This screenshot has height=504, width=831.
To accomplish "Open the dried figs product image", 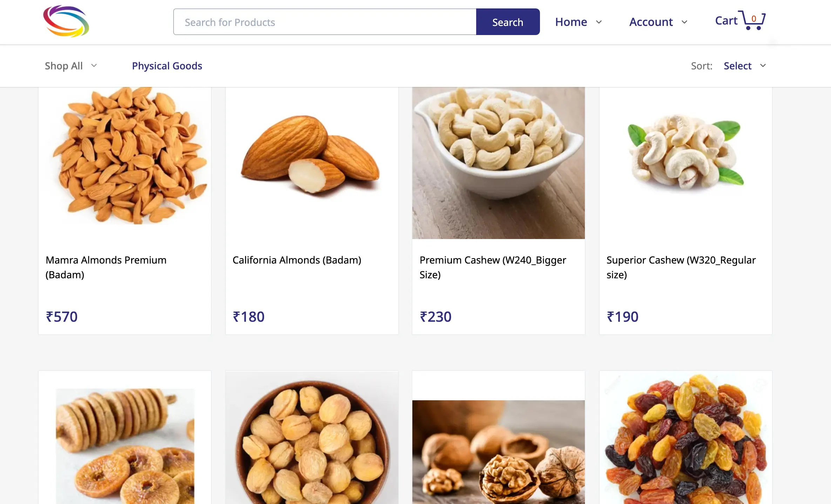I will [125, 445].
